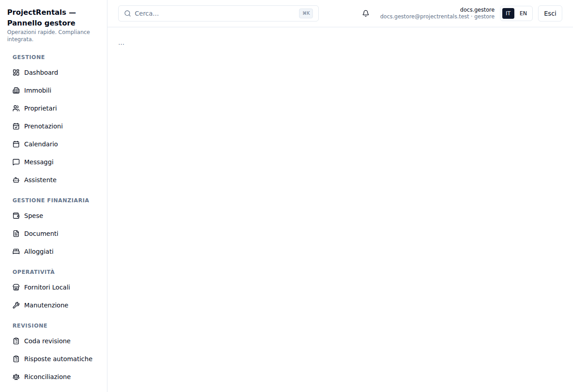Click the Documenti file icon
The width and height of the screenshot is (573, 392).
point(16,234)
